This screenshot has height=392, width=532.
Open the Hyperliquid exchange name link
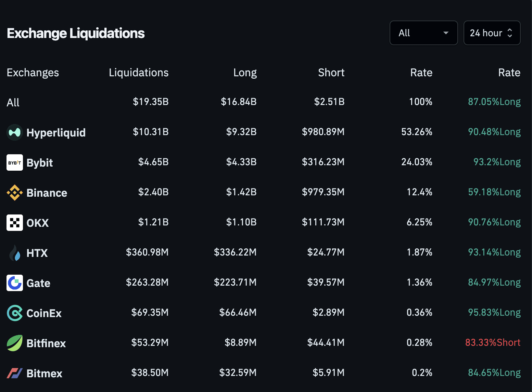[x=56, y=133]
